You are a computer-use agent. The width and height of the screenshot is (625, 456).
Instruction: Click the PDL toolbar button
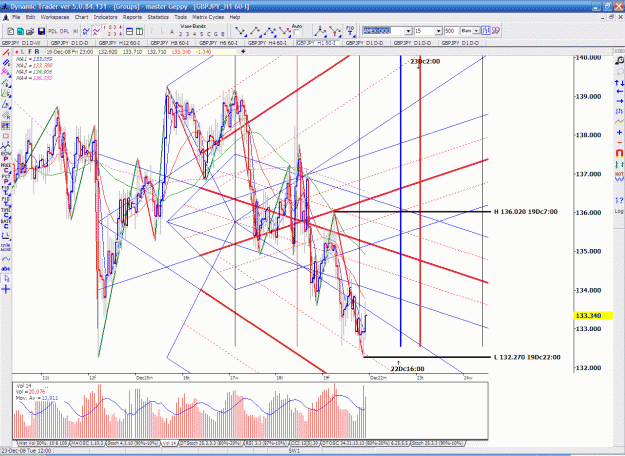[53, 31]
